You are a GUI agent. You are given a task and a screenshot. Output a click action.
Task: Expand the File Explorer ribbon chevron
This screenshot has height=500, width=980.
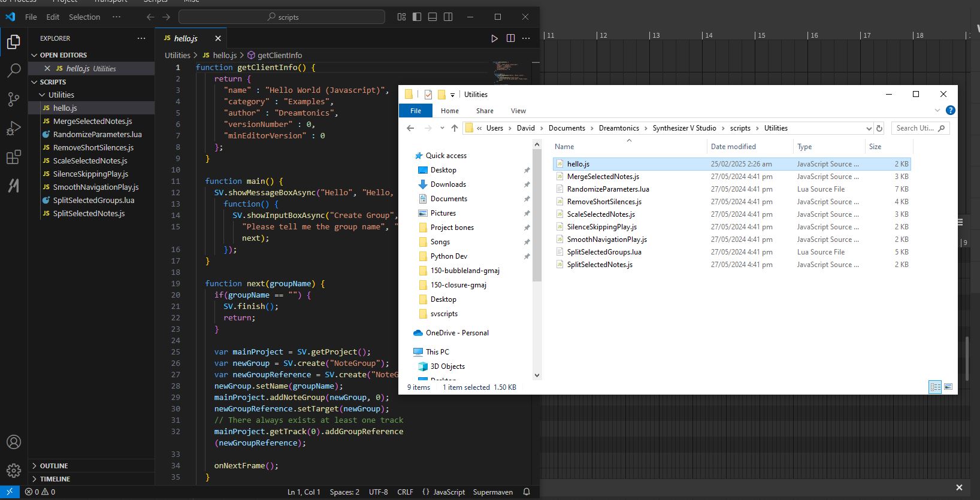tap(937, 111)
